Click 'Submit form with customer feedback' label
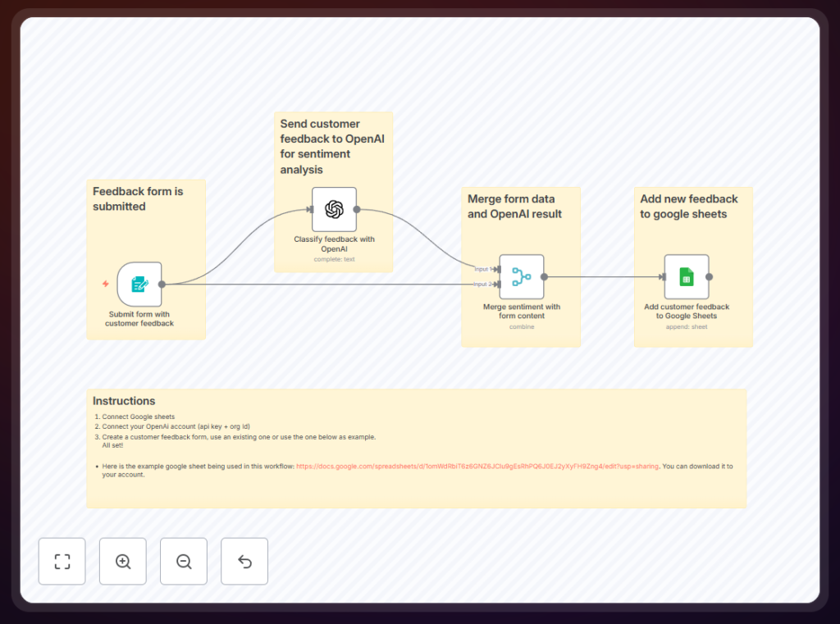840x624 pixels. (x=139, y=319)
